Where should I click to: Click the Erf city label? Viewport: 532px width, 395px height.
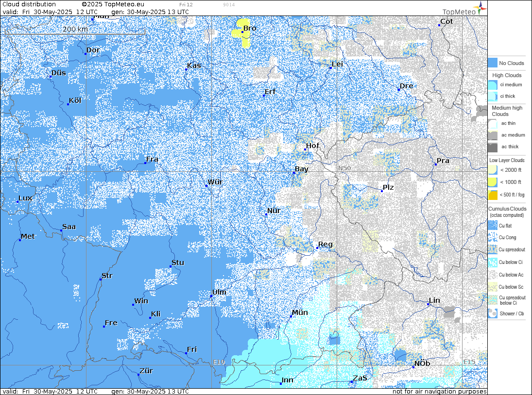270,92
